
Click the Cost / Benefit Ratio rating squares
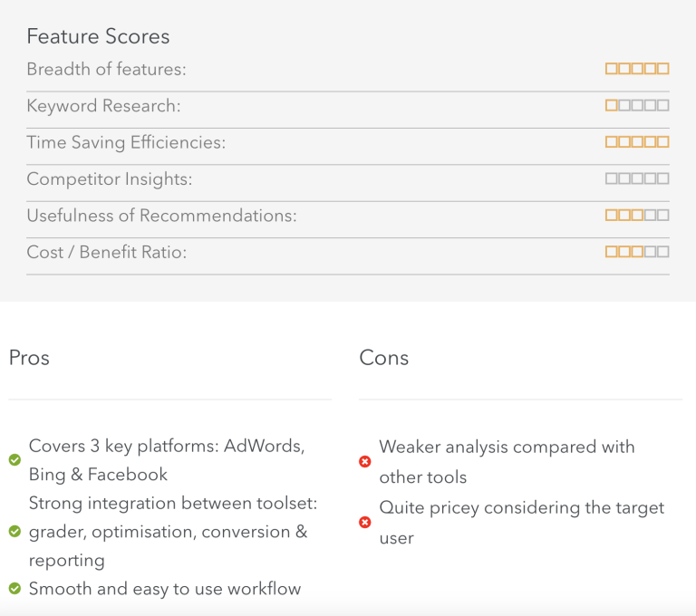(637, 252)
